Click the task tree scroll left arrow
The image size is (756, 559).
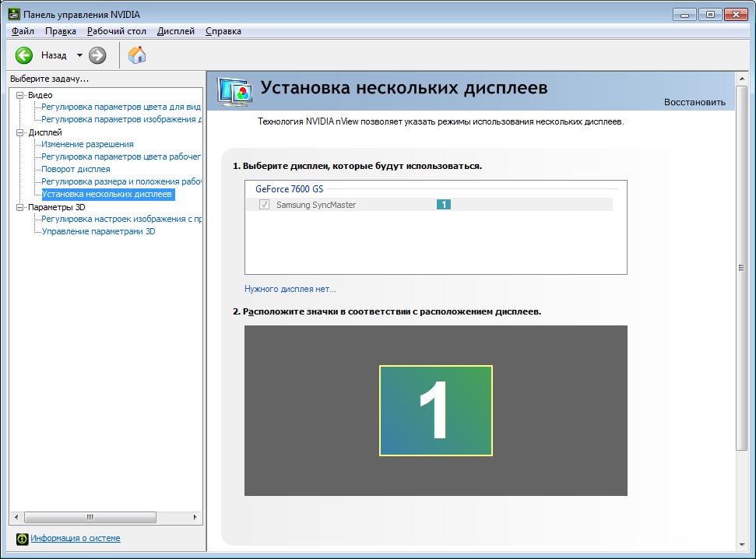(16, 518)
